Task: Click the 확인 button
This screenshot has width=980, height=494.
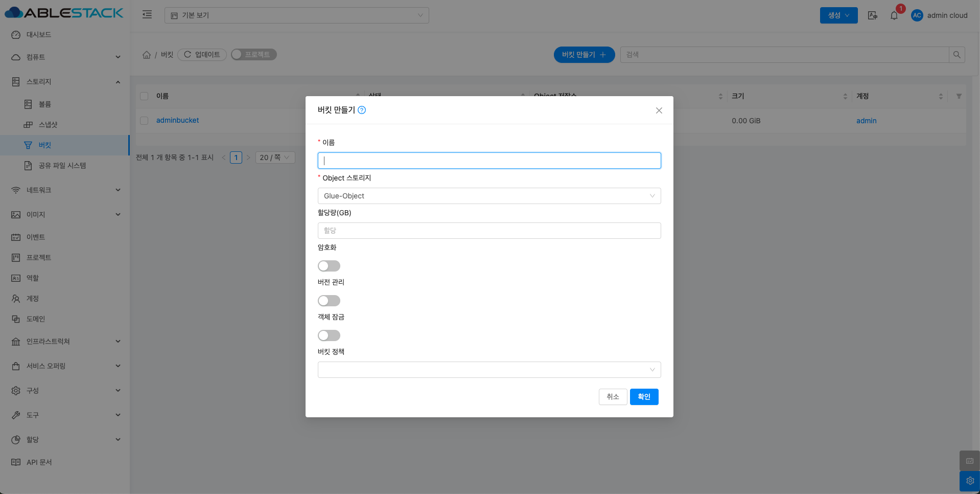Action: point(644,397)
